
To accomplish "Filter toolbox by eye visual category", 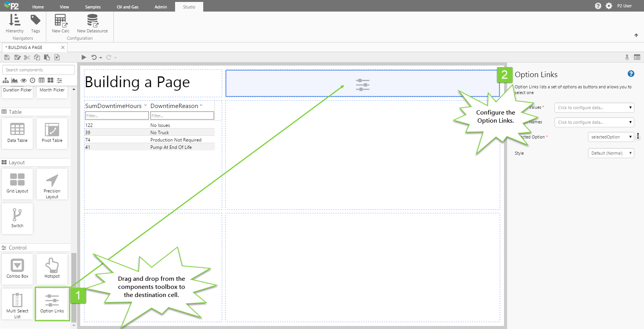I will tap(24, 80).
